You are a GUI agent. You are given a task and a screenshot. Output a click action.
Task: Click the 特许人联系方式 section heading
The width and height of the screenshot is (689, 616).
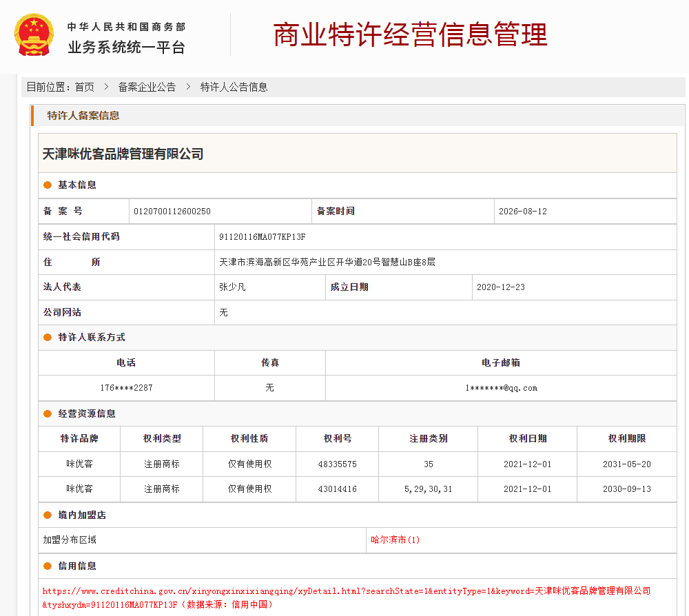tap(92, 337)
